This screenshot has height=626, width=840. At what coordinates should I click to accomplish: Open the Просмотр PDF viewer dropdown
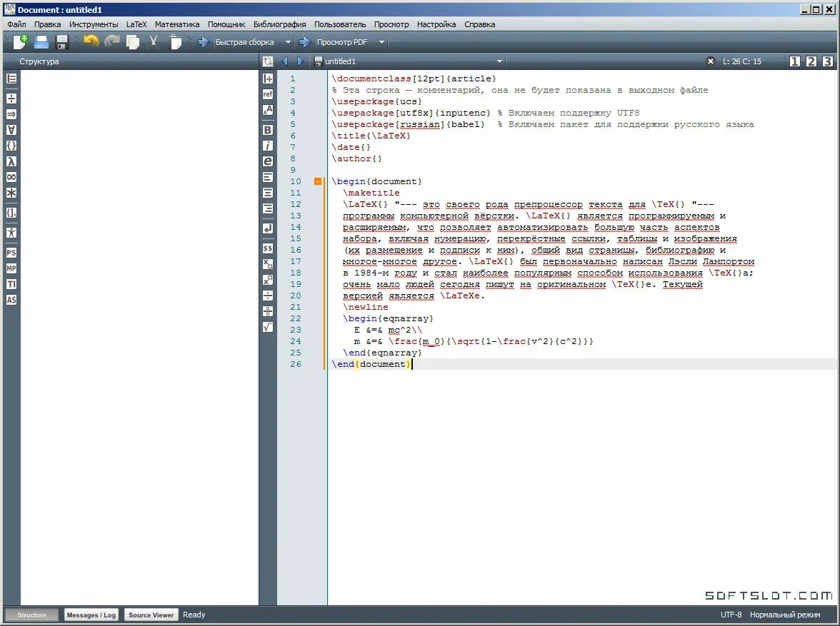[x=382, y=42]
